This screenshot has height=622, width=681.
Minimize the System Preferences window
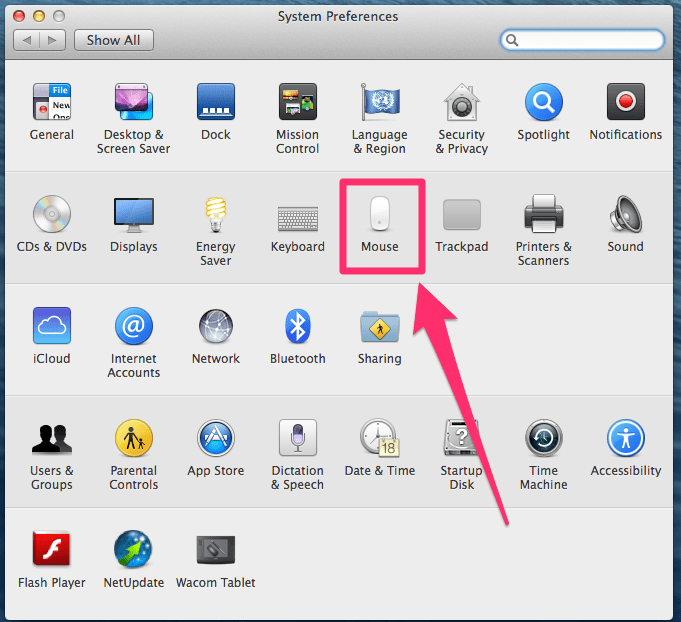[x=39, y=16]
